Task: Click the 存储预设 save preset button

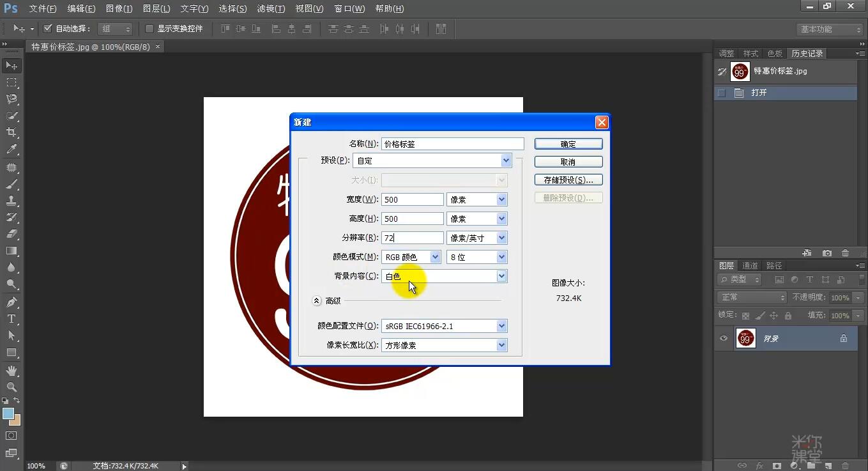Action: (568, 179)
